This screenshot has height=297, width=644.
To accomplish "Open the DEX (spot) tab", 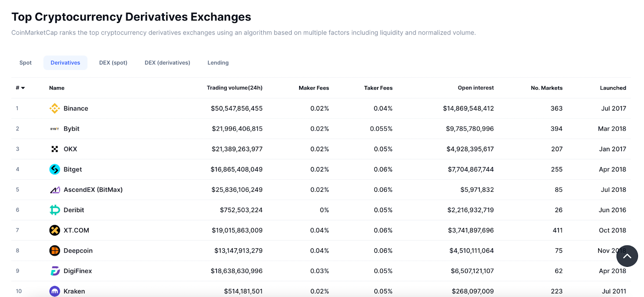I will point(113,63).
